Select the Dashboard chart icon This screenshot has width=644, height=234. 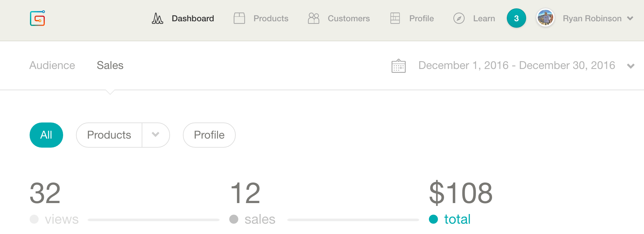tap(157, 18)
